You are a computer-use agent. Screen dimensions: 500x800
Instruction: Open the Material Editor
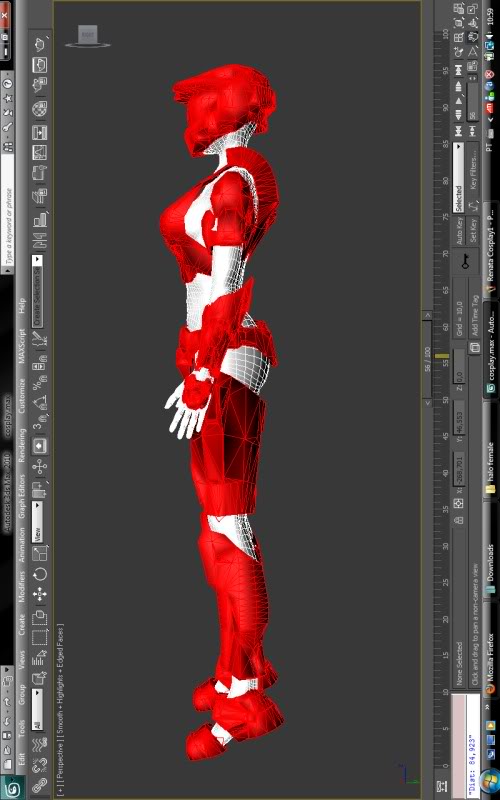click(x=40, y=108)
